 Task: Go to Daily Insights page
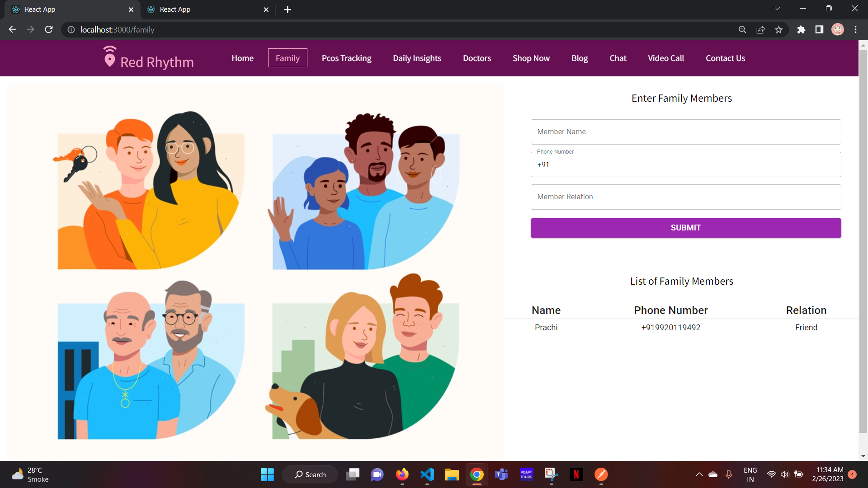click(417, 58)
